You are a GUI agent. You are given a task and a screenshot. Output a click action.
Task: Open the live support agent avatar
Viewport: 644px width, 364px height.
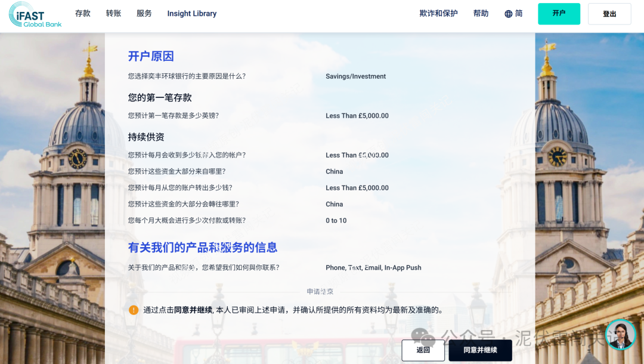click(x=621, y=335)
